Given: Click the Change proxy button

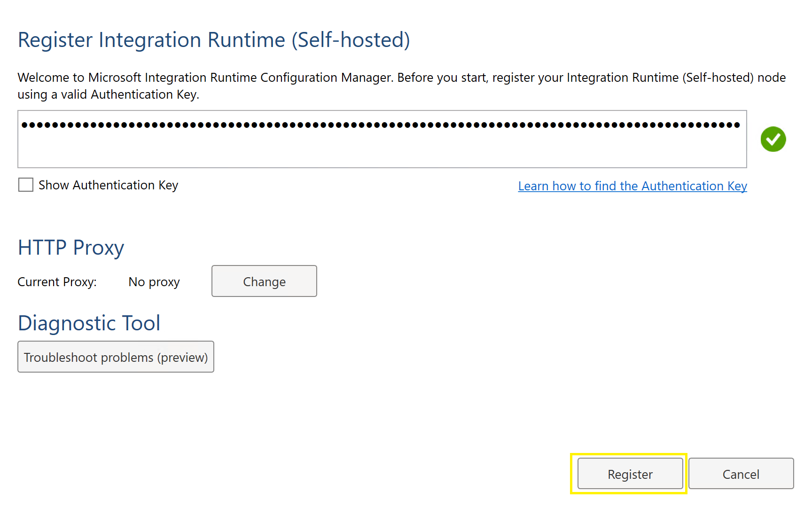Looking at the screenshot, I should pos(264,281).
